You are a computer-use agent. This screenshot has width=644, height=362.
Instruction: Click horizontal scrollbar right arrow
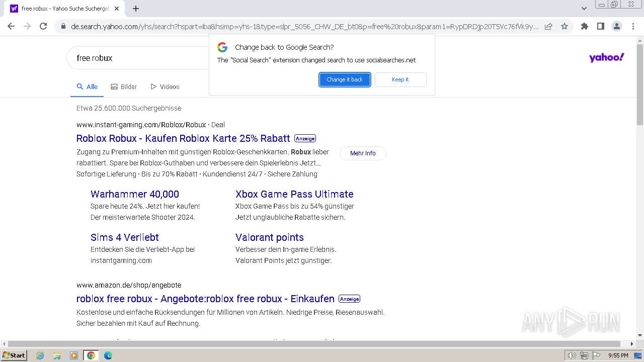pos(632,344)
